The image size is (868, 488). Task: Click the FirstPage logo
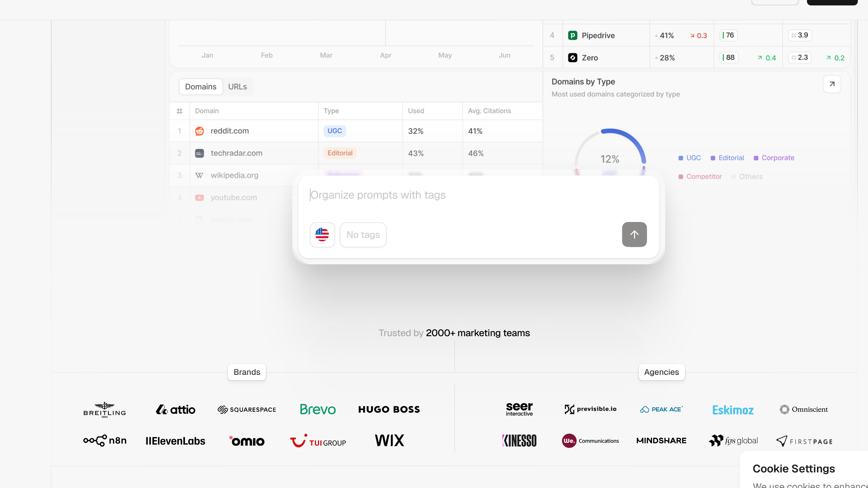(x=804, y=441)
